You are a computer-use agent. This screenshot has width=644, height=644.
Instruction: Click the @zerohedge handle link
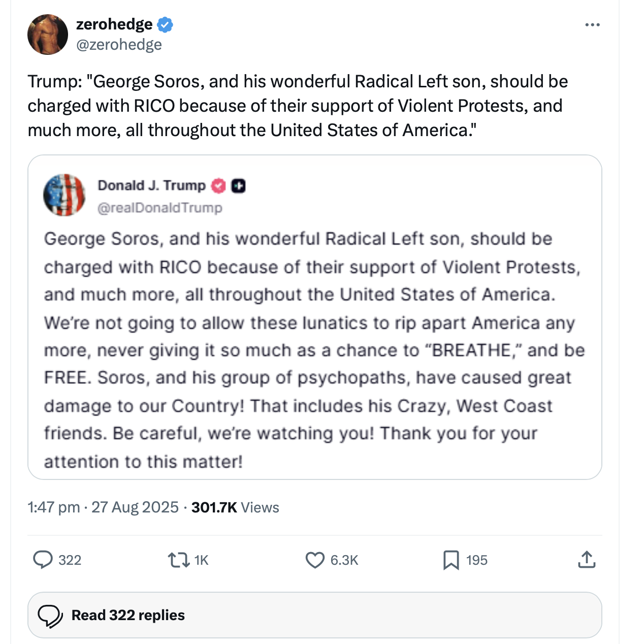119,45
